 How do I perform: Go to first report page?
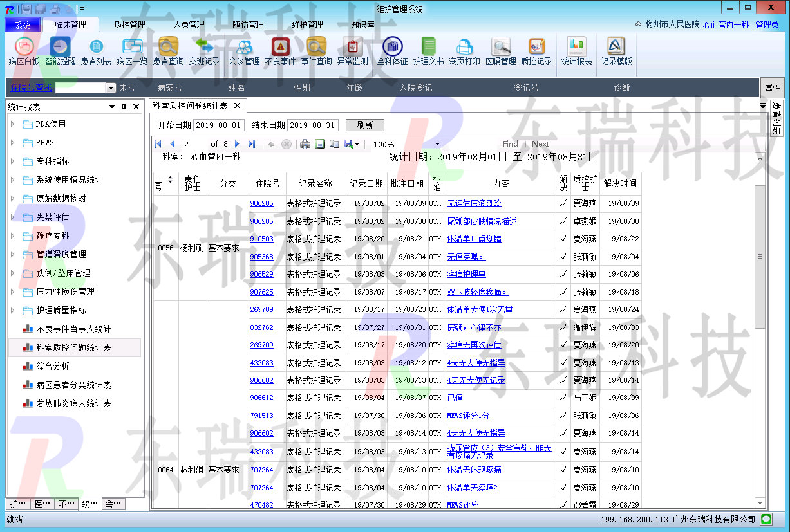158,144
